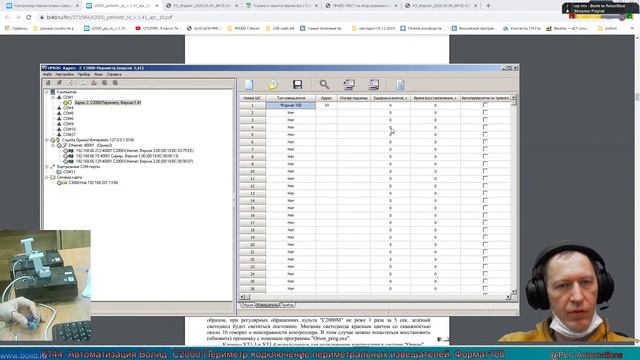Select C2000 Hub 192.168.201.13 tree item
The image size is (640, 360).
(x=93, y=182)
